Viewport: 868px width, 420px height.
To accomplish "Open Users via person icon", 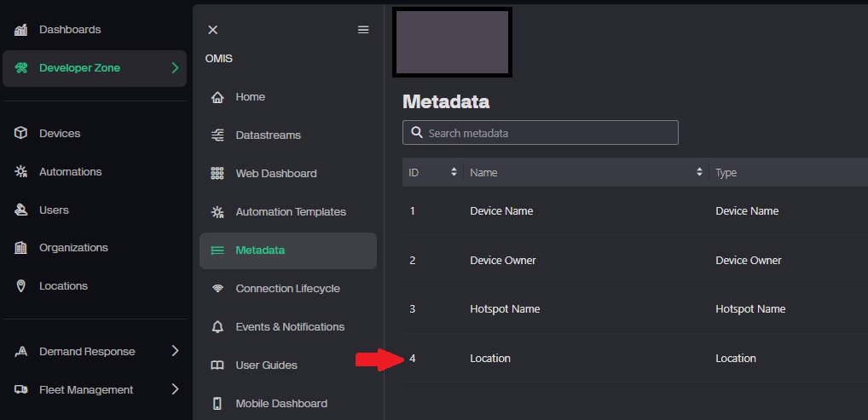I will point(21,210).
